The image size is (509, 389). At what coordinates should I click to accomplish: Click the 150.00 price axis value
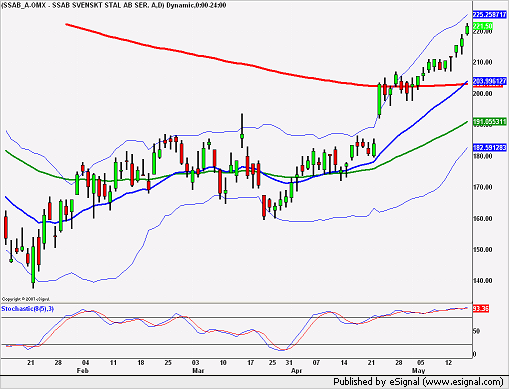tap(482, 249)
